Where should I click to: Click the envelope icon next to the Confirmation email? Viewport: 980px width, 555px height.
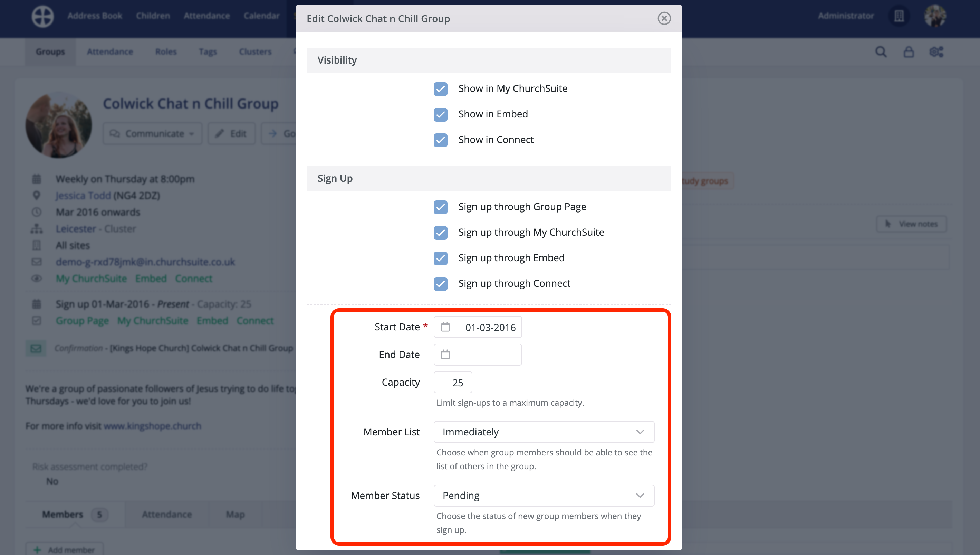pyautogui.click(x=36, y=348)
